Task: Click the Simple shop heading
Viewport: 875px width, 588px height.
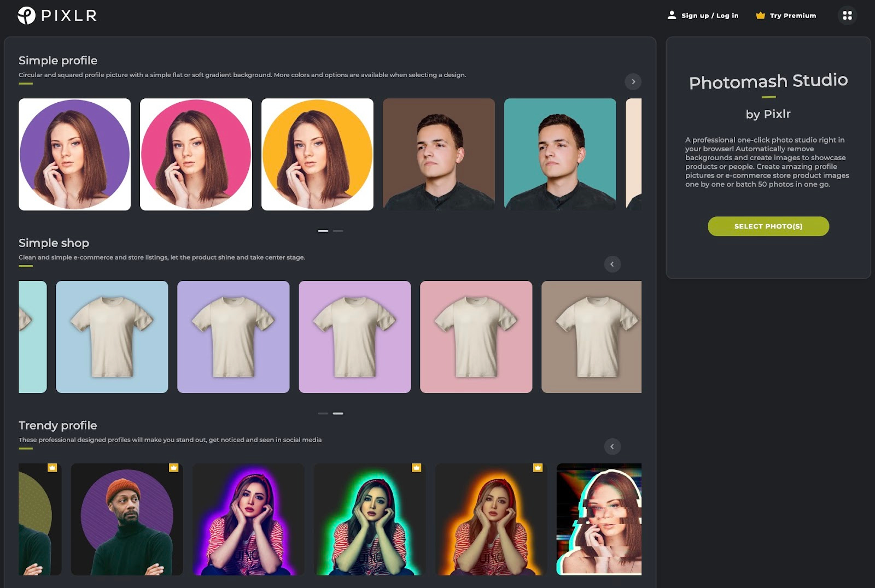Action: [54, 243]
